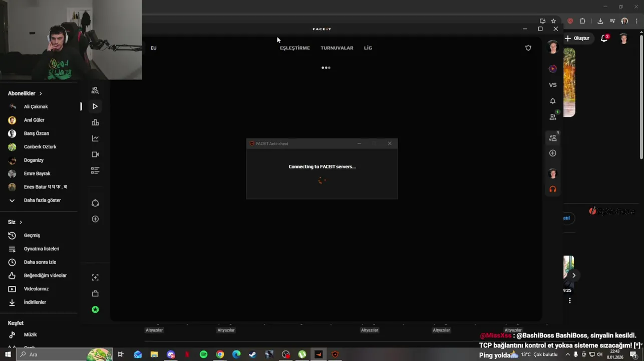Open Steam from the taskbar
Image resolution: width=644 pixels, height=361 pixels.
252,354
